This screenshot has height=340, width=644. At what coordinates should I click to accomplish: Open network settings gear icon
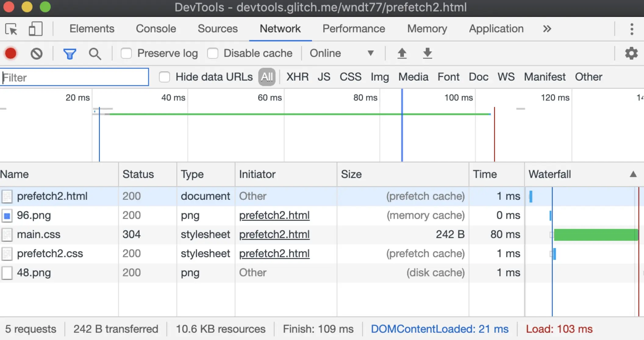tap(631, 53)
